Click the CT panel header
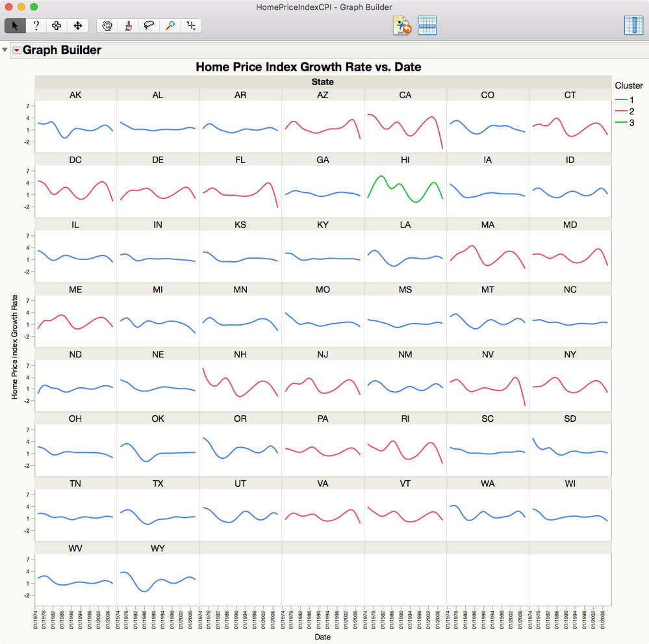This screenshot has width=649, height=644. click(x=570, y=95)
